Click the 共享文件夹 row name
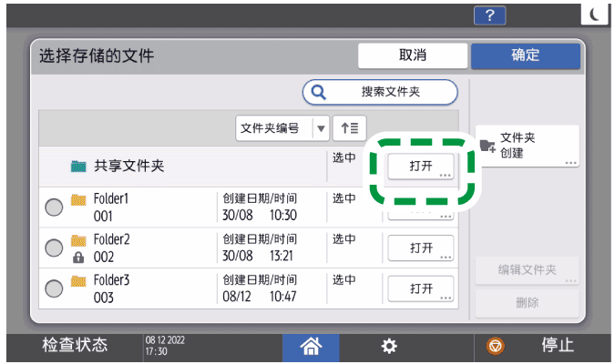 point(129,167)
